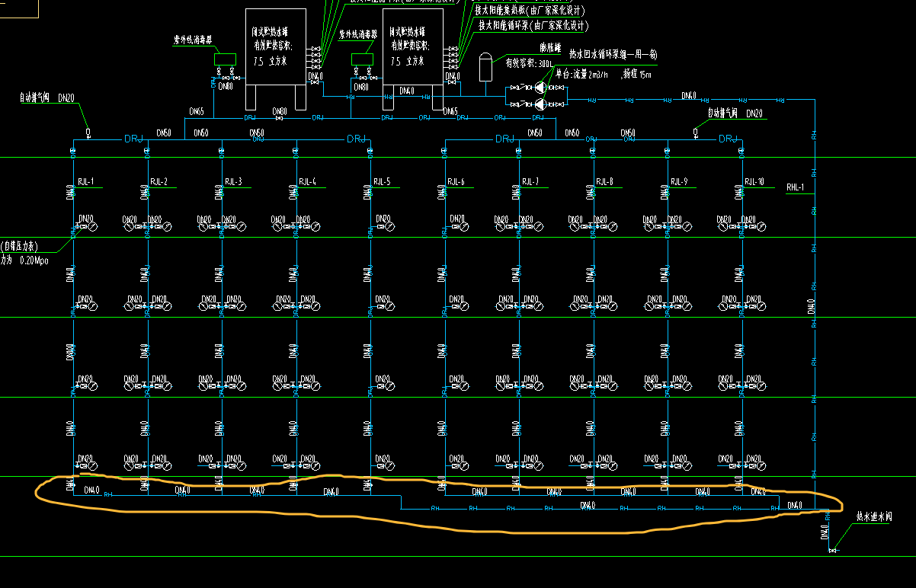Viewport: 916px width, 588px height.
Task: Select the RJL-6 riser label
Action: pyautogui.click(x=456, y=182)
